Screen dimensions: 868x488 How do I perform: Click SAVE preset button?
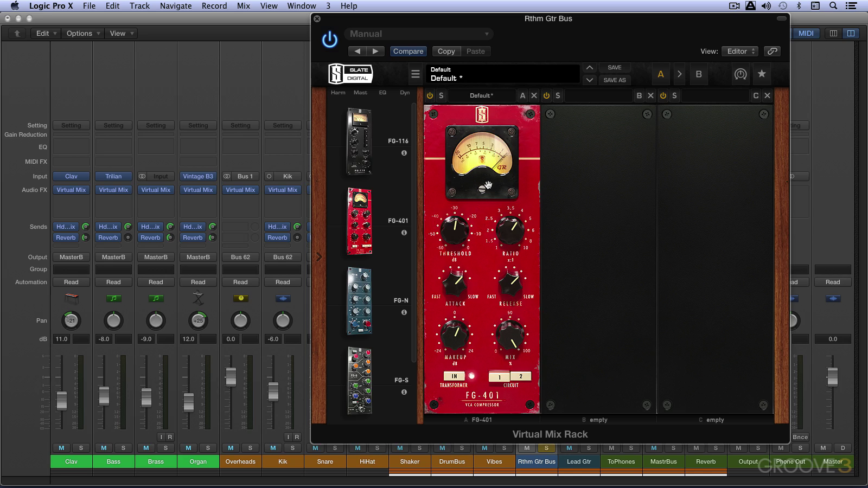click(x=615, y=68)
